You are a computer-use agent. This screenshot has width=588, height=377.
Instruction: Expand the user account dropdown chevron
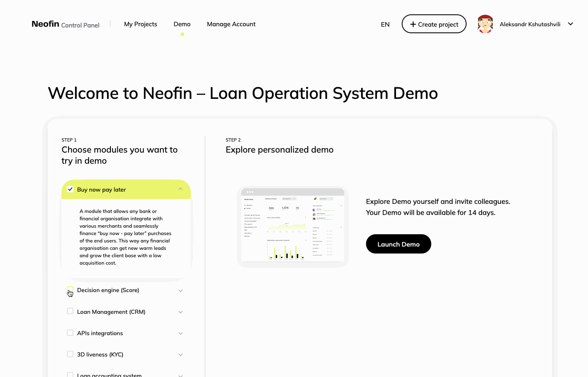pyautogui.click(x=570, y=24)
